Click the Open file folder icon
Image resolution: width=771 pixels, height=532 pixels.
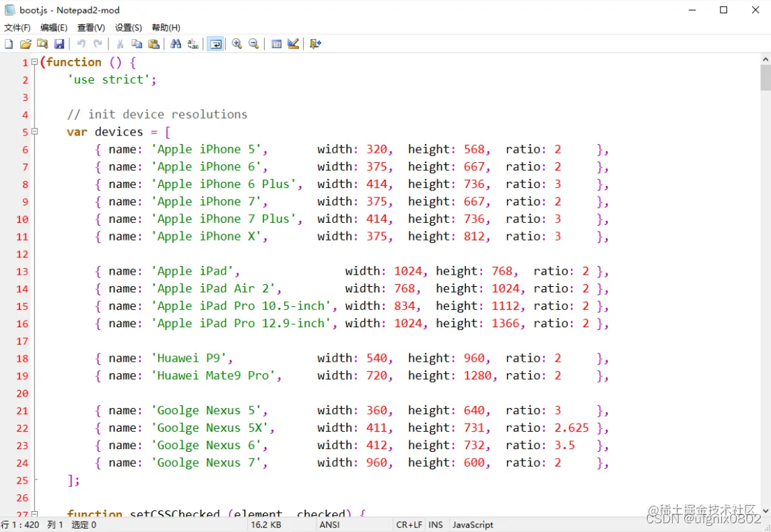tap(26, 44)
